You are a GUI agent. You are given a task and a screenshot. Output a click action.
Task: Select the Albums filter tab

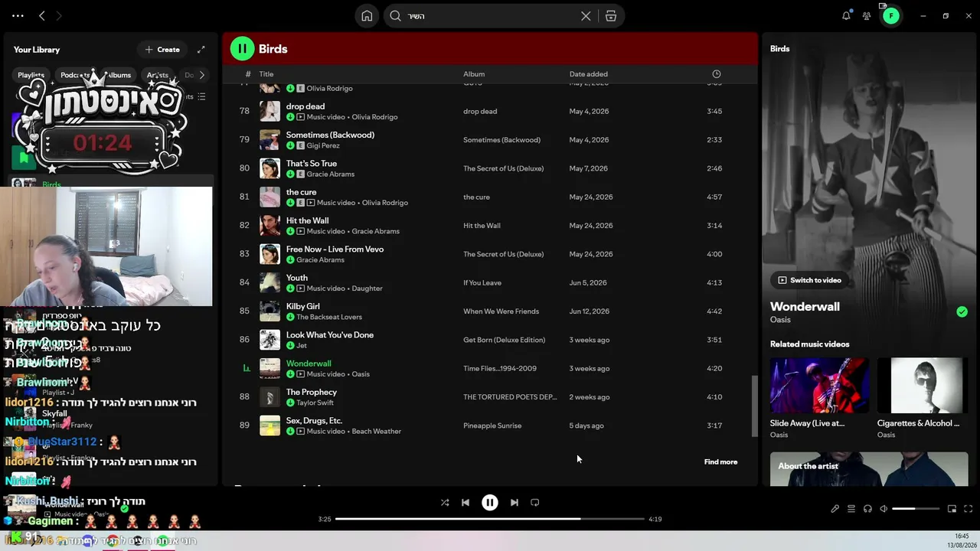pos(118,75)
